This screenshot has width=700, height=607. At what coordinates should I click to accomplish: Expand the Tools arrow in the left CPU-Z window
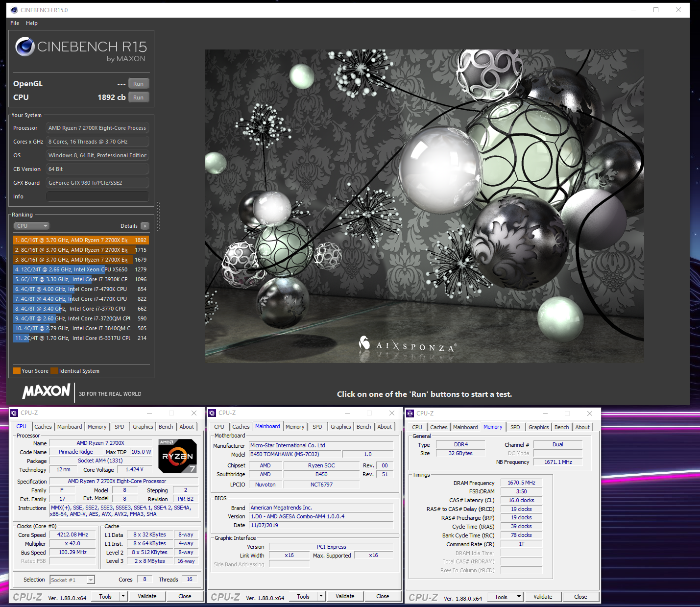123,596
